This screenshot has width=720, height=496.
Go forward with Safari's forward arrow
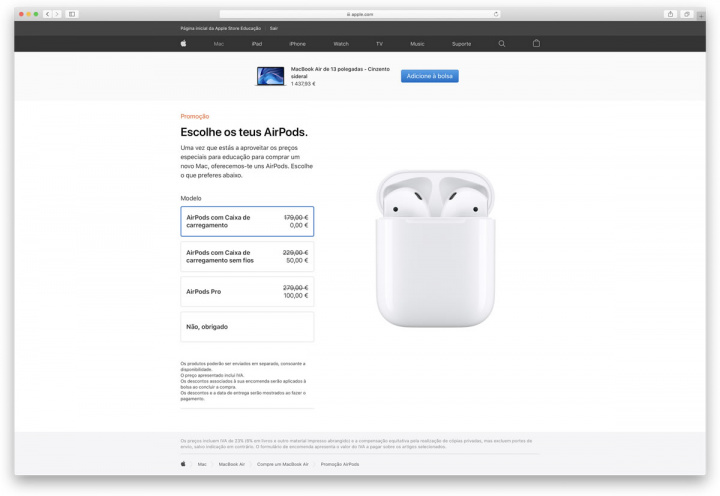pos(57,14)
